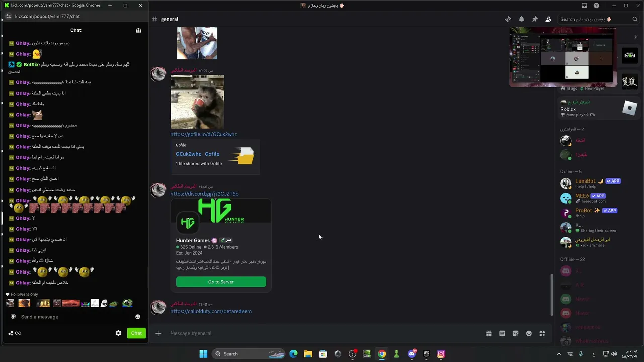644x362 pixels.
Task: Open volume control in system tray
Action: click(614, 354)
